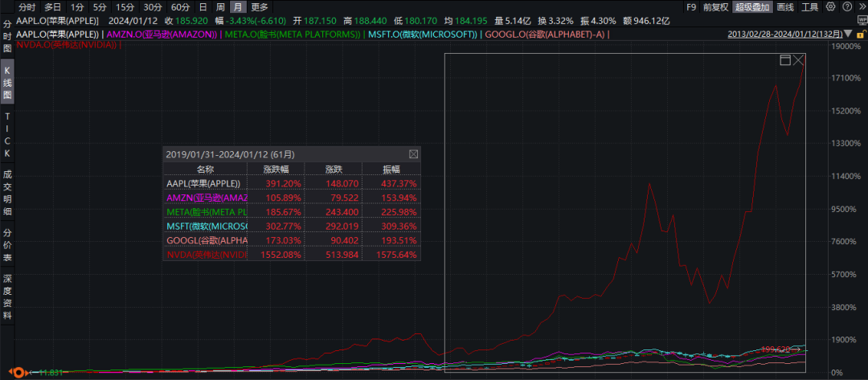Click the popup date range 2019/01/31-2024/01/12
The height and width of the screenshot is (380, 868).
(x=231, y=154)
